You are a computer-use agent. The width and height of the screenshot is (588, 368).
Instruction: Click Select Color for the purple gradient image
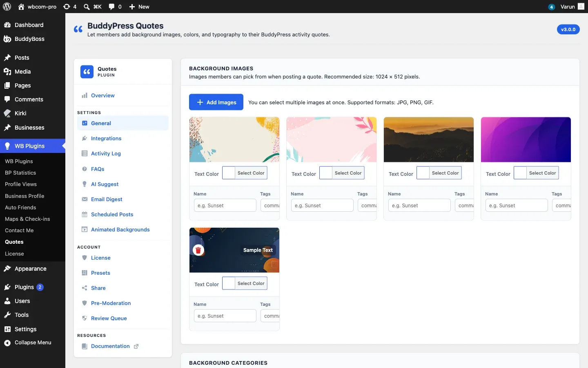[542, 173]
